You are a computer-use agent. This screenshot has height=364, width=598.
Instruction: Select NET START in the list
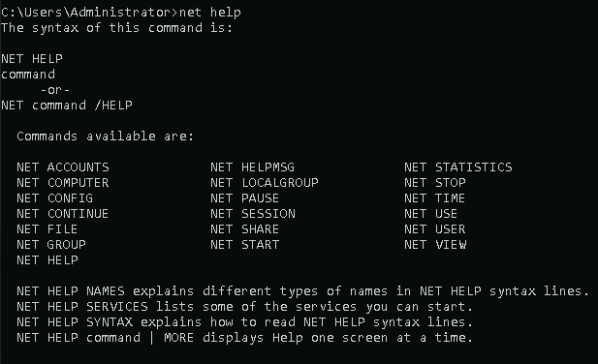pyautogui.click(x=245, y=245)
